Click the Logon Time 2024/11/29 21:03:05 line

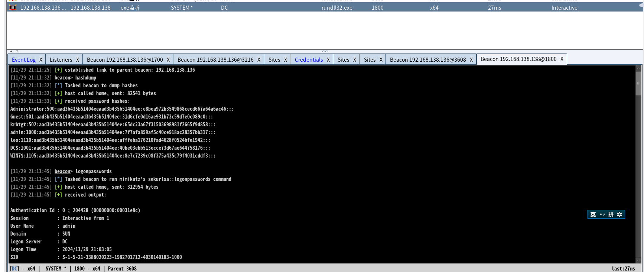click(61, 249)
